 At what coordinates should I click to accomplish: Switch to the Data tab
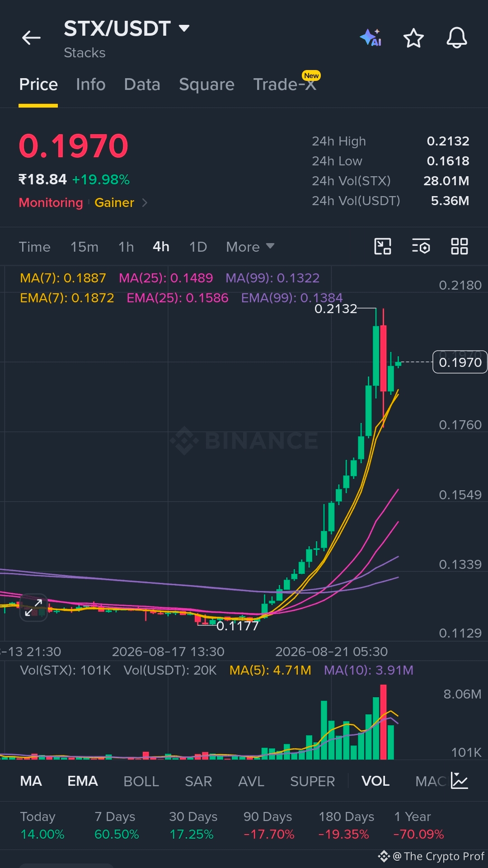142,84
